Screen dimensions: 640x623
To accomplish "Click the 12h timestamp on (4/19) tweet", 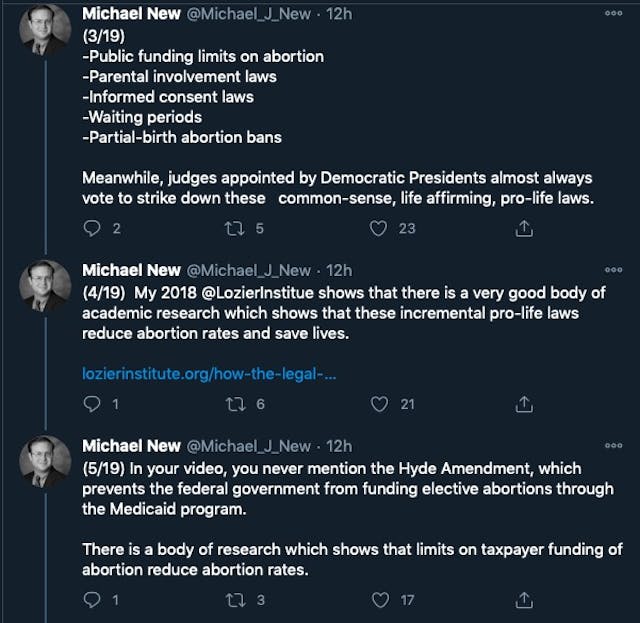I will click(339, 270).
